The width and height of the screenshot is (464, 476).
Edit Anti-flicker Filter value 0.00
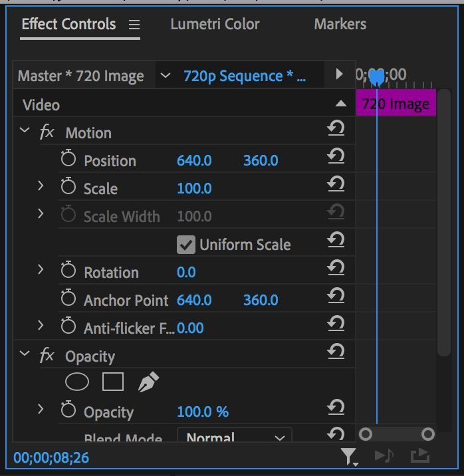pyautogui.click(x=190, y=328)
